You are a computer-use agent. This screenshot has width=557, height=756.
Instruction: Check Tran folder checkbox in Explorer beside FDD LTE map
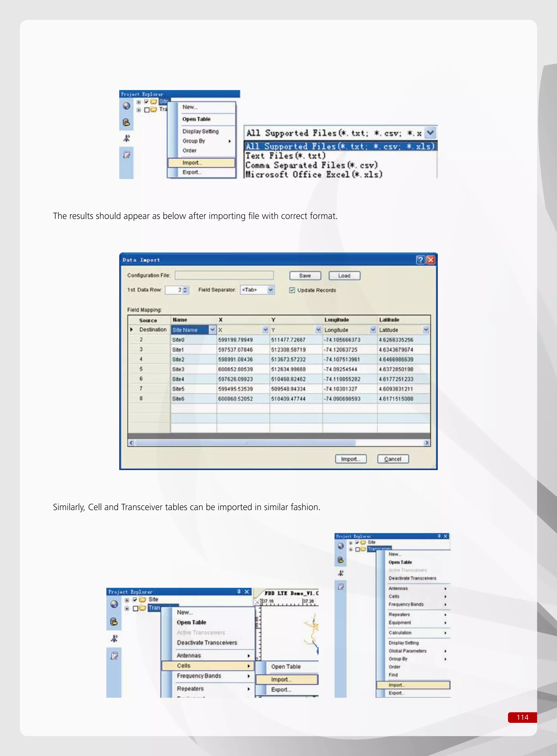click(135, 608)
